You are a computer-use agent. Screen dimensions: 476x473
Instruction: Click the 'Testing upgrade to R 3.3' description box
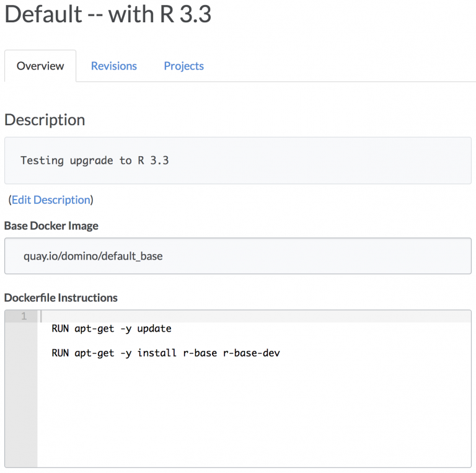pyautogui.click(x=237, y=161)
